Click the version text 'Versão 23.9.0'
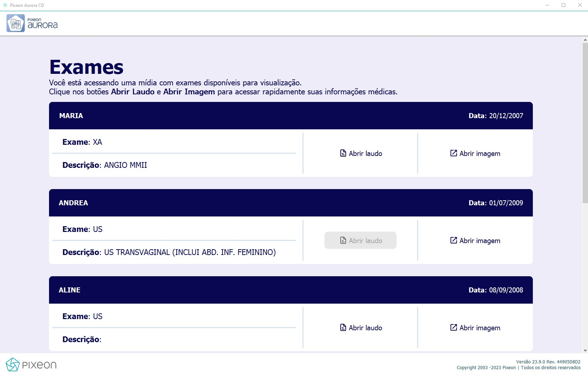Image resolution: width=588 pixels, height=376 pixels. click(x=531, y=362)
